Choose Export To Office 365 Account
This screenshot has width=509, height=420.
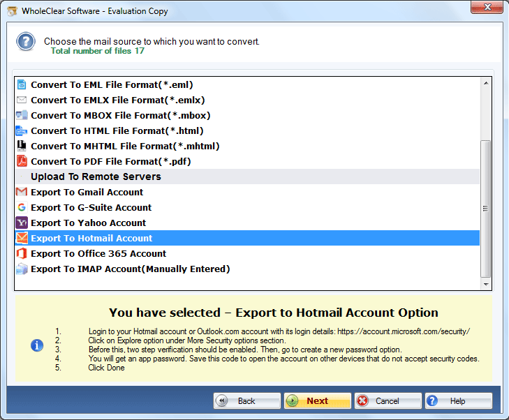(247, 253)
